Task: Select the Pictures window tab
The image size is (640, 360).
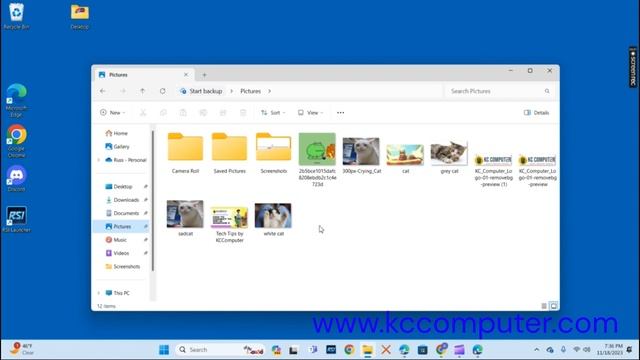Action: [x=143, y=75]
